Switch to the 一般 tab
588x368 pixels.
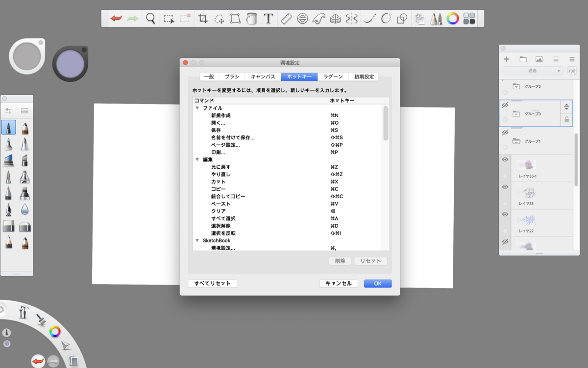(x=209, y=77)
